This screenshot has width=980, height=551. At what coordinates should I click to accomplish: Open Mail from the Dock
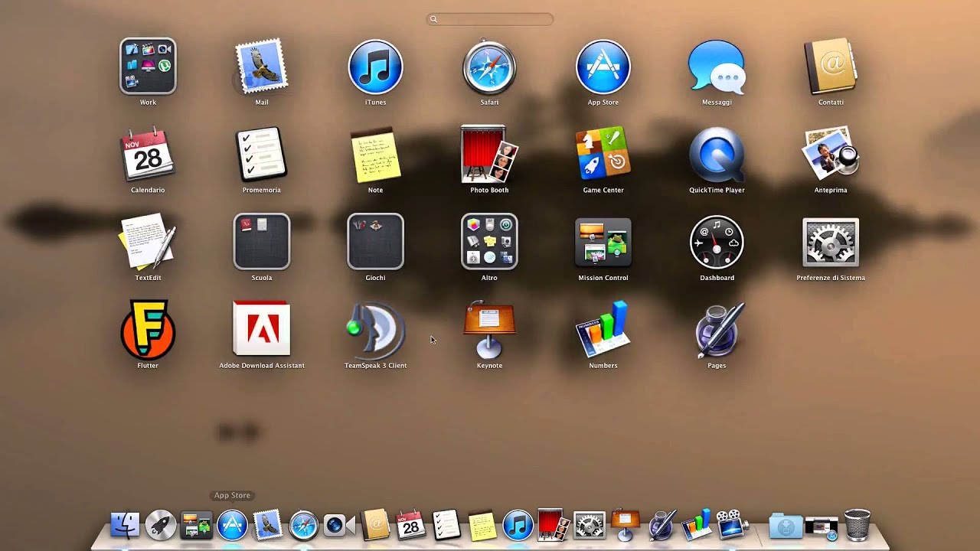[x=267, y=526]
